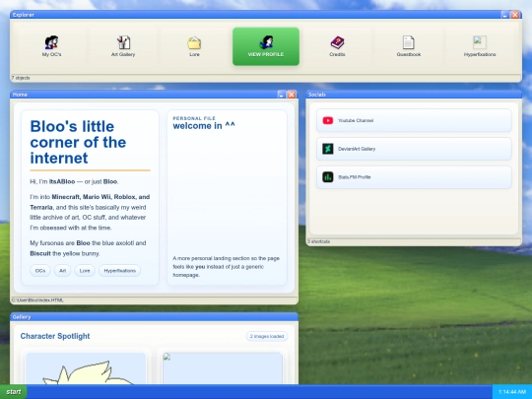Click the Start button on taskbar

coord(14,392)
